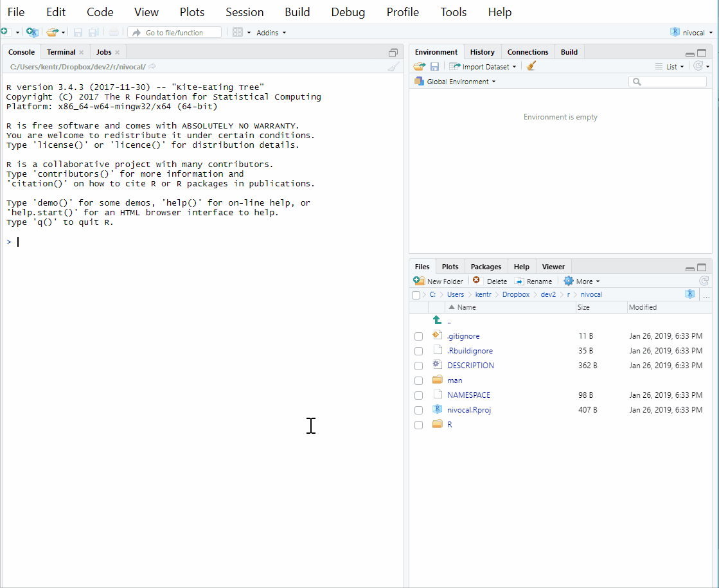Click the Delete button in Files pane
This screenshot has width=719, height=588.
[x=490, y=281]
